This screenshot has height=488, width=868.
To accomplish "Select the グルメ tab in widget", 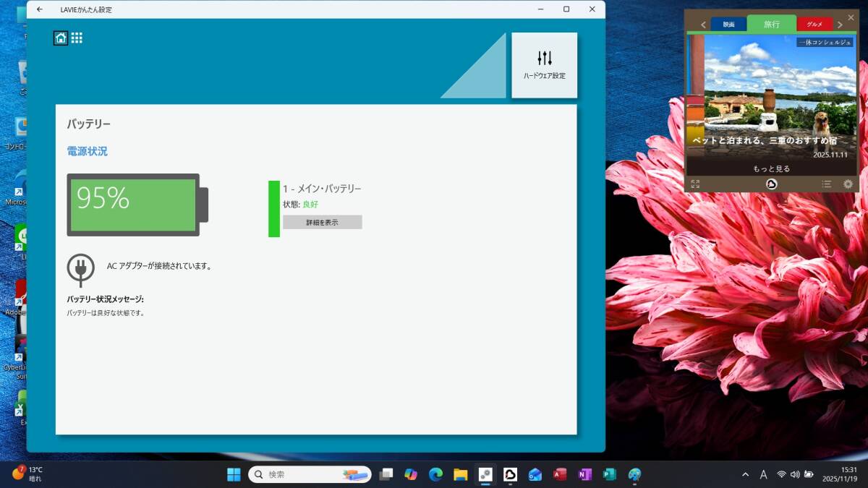I will coord(814,25).
